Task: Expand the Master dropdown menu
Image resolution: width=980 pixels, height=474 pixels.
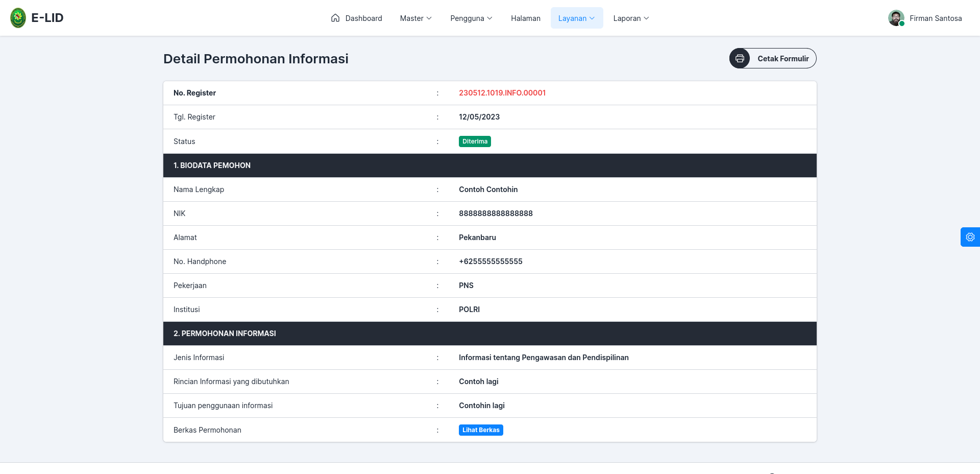Action: coord(416,18)
